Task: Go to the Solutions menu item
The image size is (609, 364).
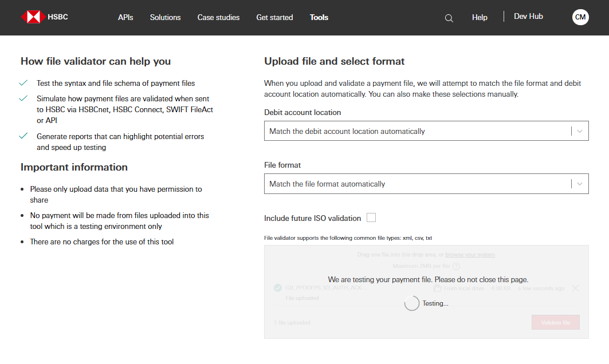Action: coord(165,17)
